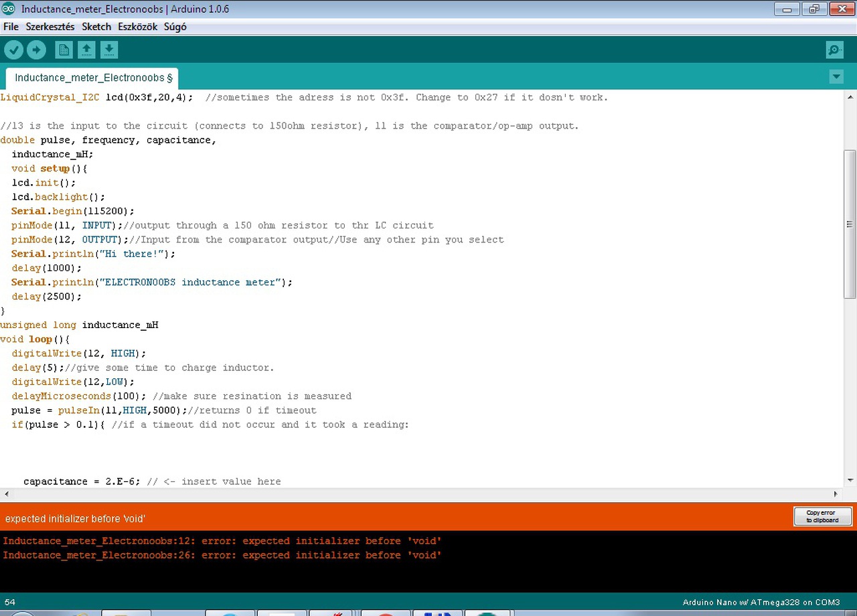This screenshot has height=616, width=857.
Task: Click the line number 54 in the status bar
Action: 10,603
